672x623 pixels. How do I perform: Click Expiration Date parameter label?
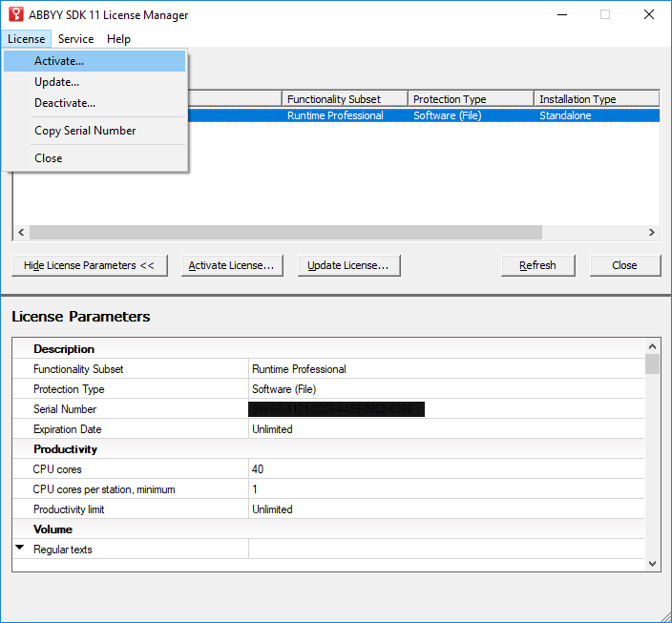67,429
